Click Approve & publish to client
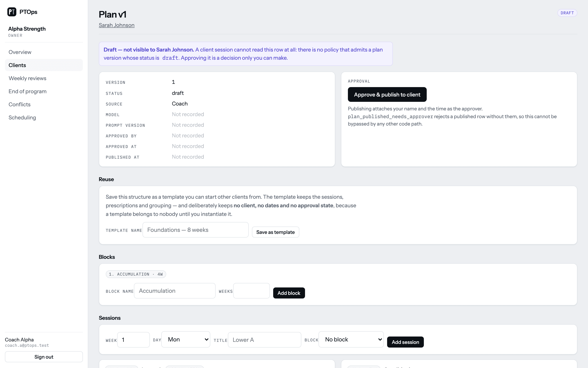Image resolution: width=588 pixels, height=368 pixels. coord(387,94)
